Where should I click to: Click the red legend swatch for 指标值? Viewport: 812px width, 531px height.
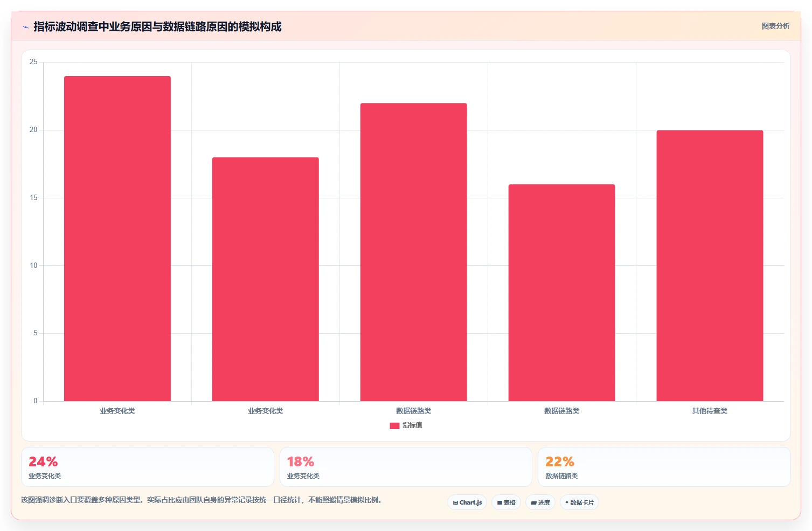tap(394, 426)
